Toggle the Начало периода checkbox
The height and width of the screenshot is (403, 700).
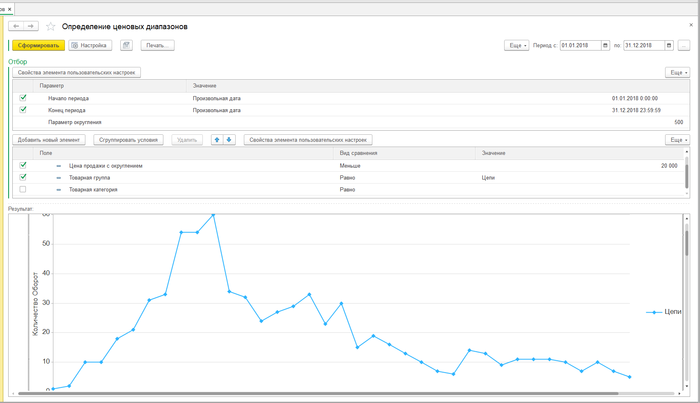pyautogui.click(x=23, y=98)
